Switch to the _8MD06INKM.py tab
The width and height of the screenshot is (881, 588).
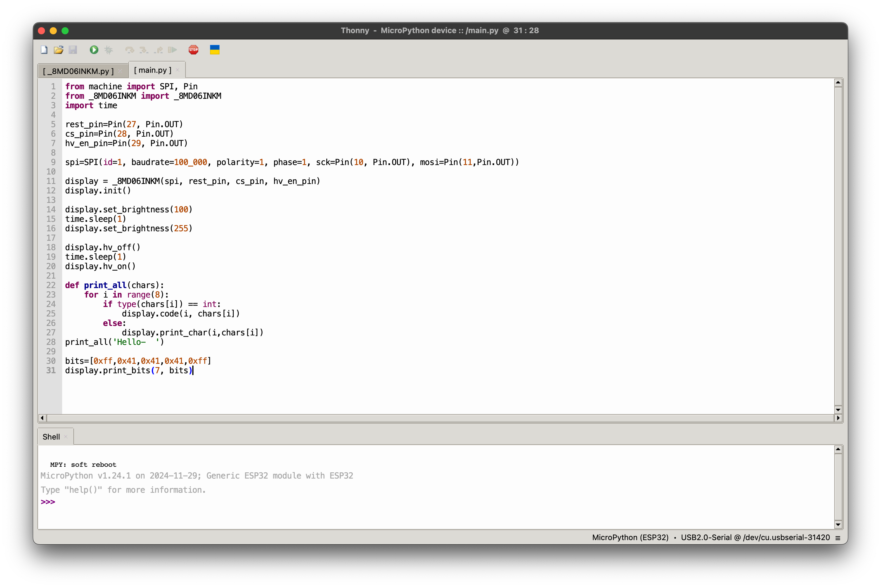click(78, 71)
